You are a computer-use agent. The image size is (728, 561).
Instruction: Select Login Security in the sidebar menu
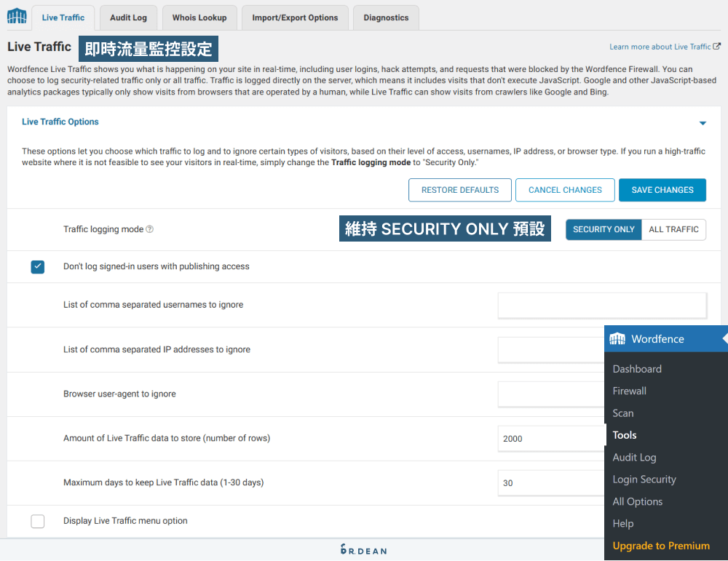[x=644, y=479]
